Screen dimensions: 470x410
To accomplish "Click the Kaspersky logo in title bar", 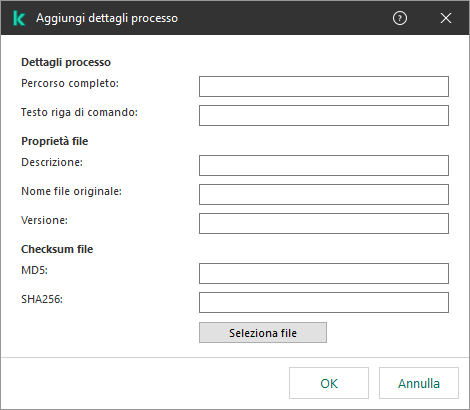I will click(x=19, y=18).
